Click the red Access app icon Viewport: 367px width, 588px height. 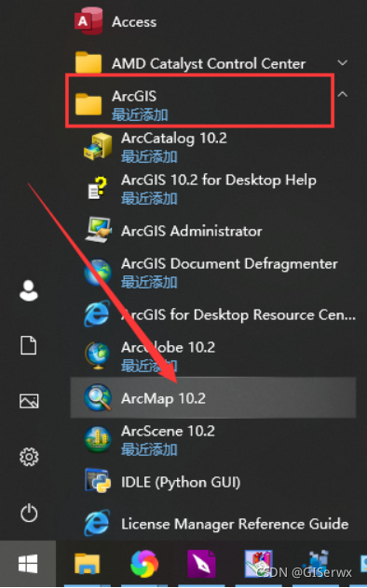coord(88,21)
